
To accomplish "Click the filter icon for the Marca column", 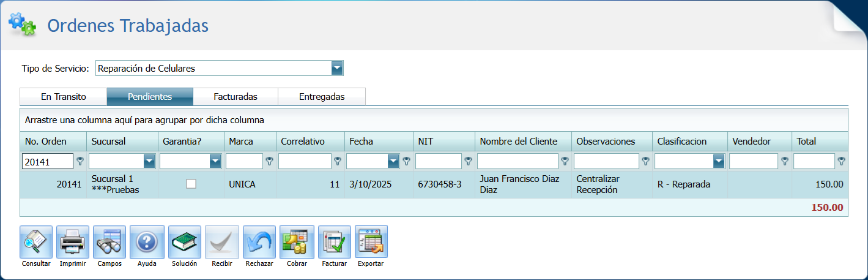I will pos(269,161).
